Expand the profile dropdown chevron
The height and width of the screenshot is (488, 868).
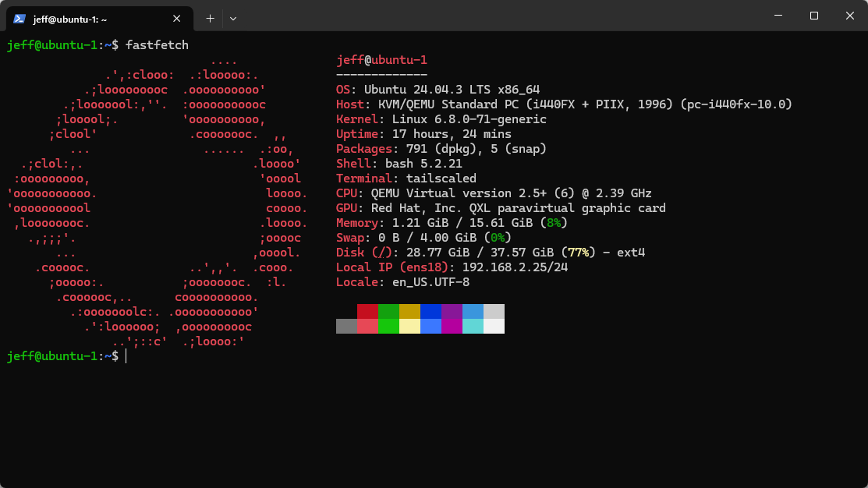233,18
